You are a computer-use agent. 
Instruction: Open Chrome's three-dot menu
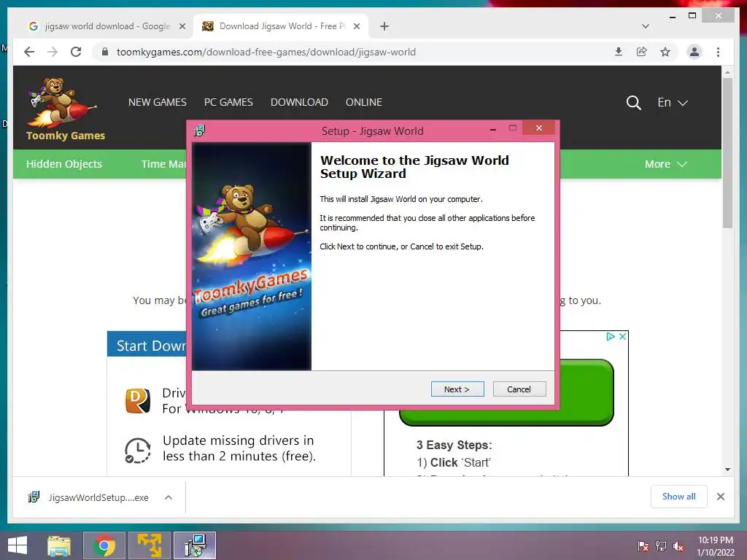click(718, 52)
